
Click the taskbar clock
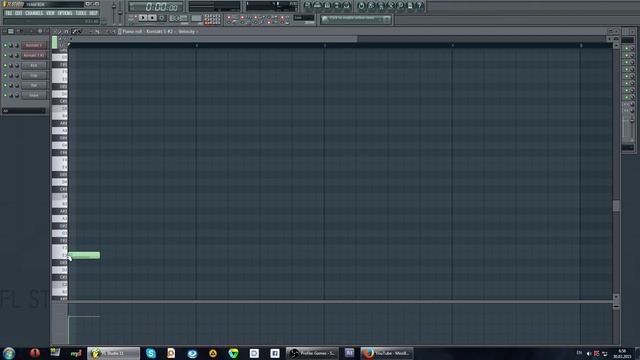click(622, 353)
